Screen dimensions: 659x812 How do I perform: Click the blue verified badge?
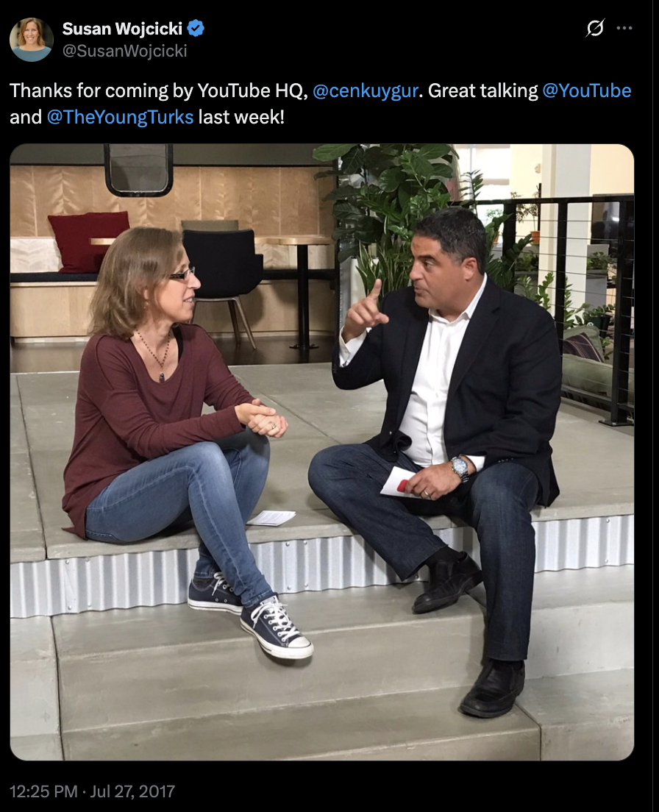[x=196, y=29]
